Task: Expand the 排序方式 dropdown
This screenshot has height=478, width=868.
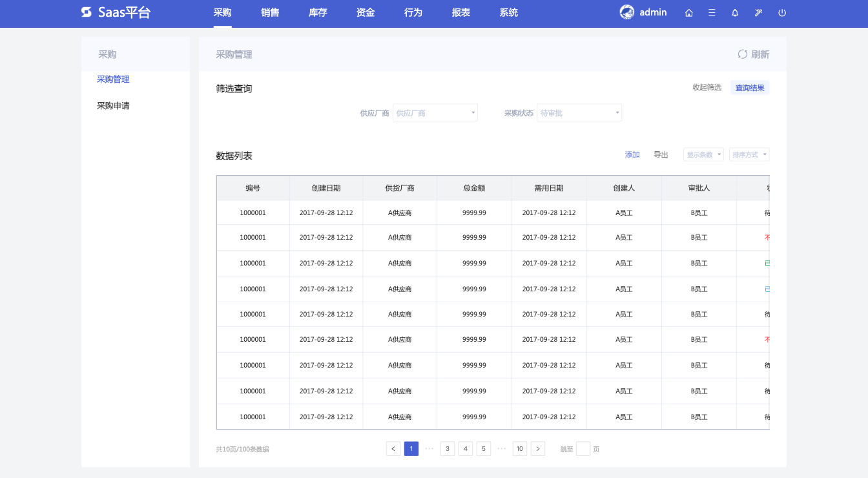Action: (749, 155)
